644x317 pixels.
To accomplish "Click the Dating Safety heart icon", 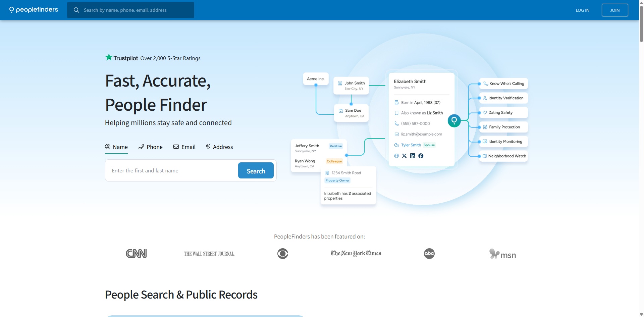I will tap(485, 112).
